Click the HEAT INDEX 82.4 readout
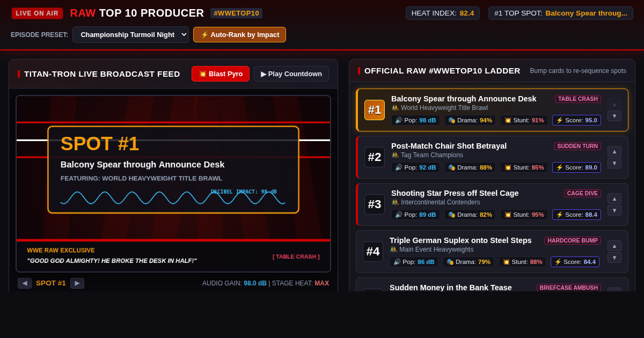This screenshot has height=338, width=644. point(443,13)
